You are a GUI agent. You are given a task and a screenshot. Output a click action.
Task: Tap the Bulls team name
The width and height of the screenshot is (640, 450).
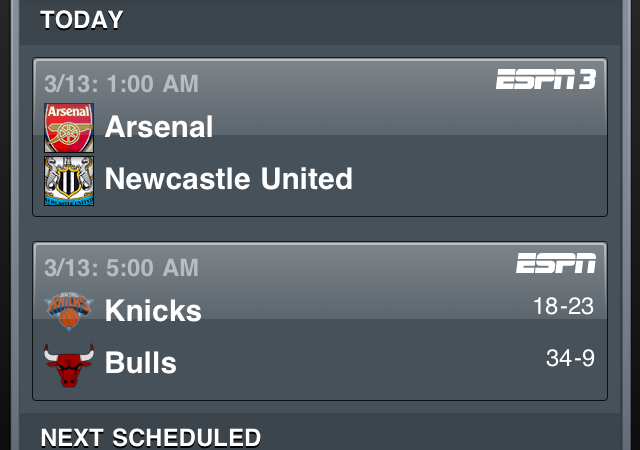(x=141, y=362)
